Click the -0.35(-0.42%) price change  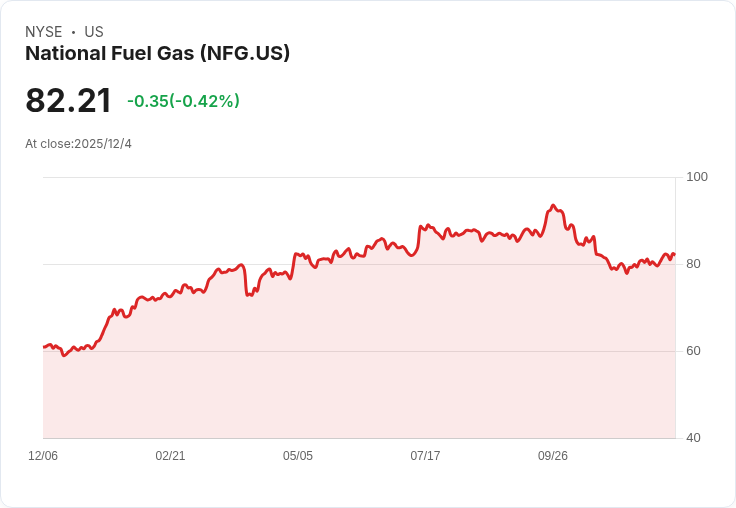(183, 101)
